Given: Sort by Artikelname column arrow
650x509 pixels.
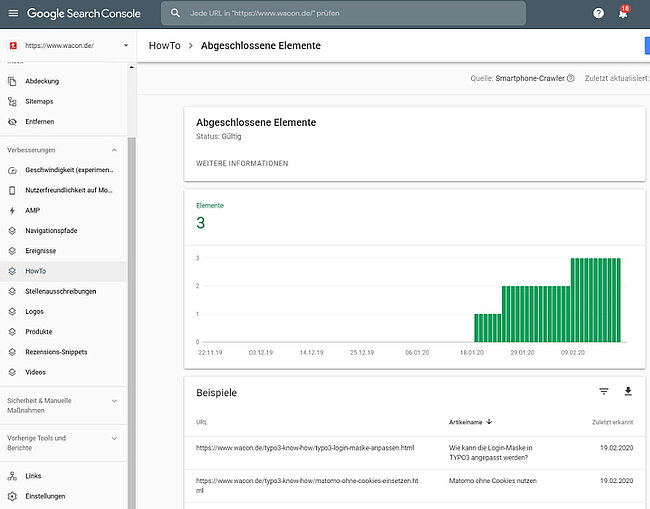Looking at the screenshot, I should 490,422.
